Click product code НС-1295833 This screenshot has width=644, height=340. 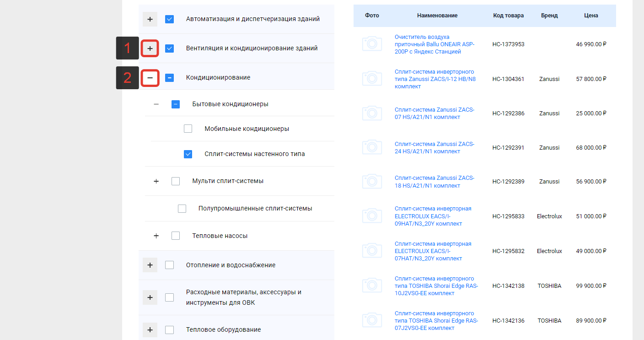(509, 216)
